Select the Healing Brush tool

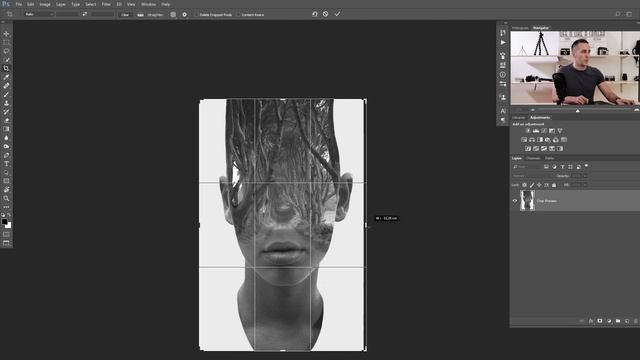6,86
